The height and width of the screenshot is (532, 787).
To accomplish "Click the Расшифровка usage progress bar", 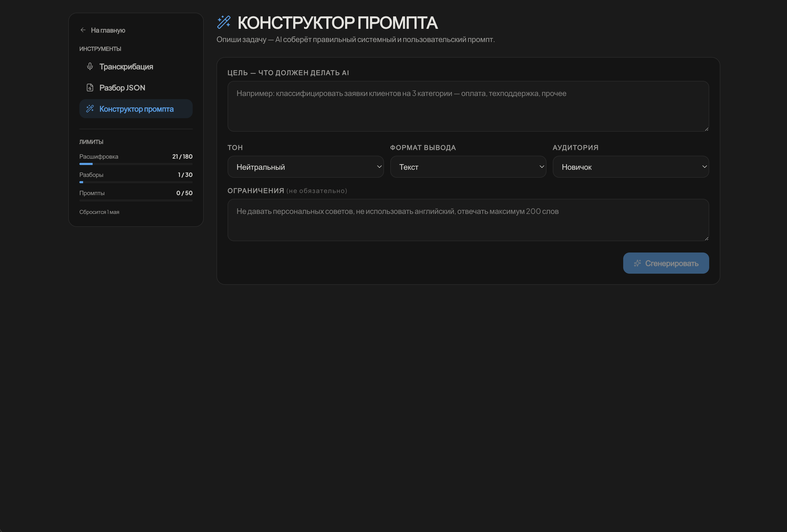I will pos(136,164).
